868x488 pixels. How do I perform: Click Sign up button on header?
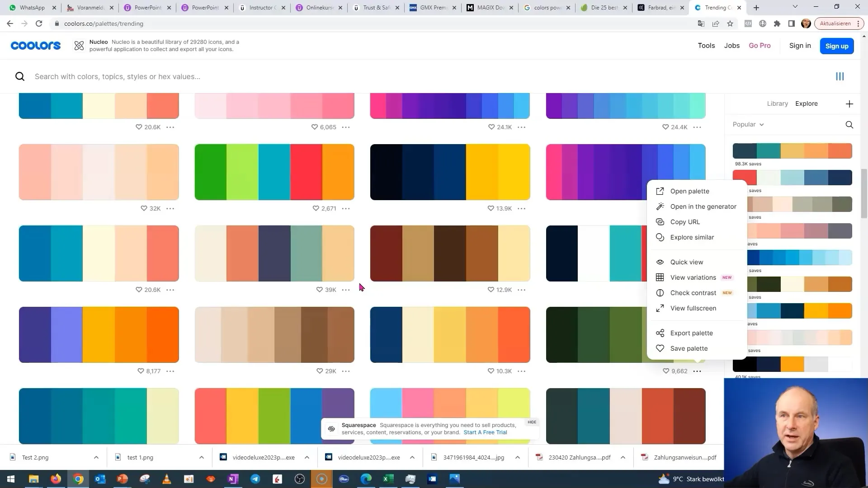click(x=836, y=45)
